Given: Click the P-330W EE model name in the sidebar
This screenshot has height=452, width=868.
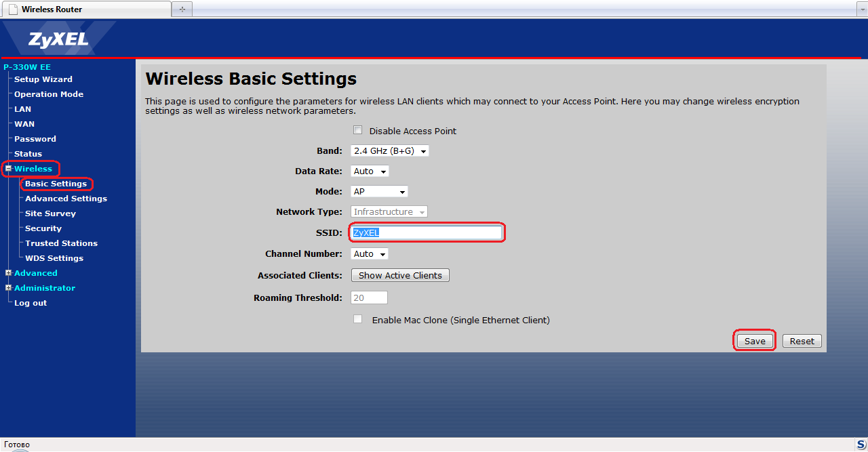Looking at the screenshot, I should tap(27, 67).
